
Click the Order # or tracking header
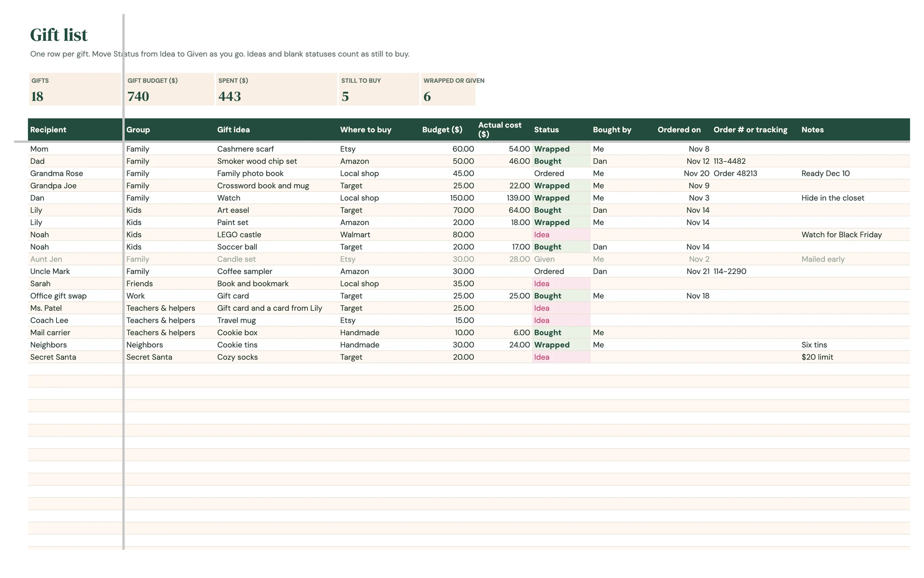coord(750,129)
